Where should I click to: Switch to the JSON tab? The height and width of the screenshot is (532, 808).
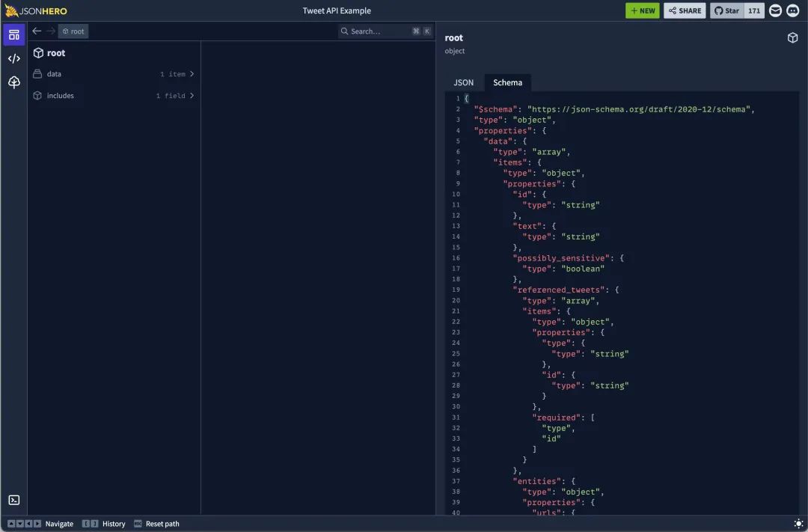[463, 82]
